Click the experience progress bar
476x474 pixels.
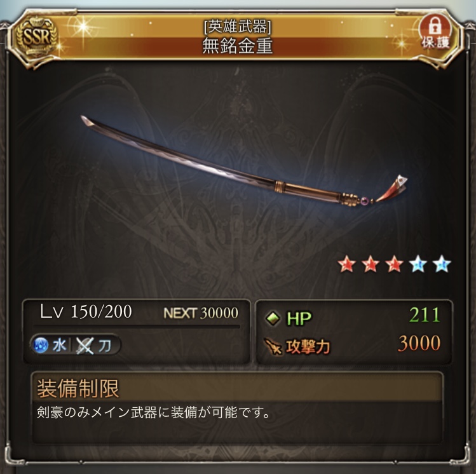click(x=136, y=327)
